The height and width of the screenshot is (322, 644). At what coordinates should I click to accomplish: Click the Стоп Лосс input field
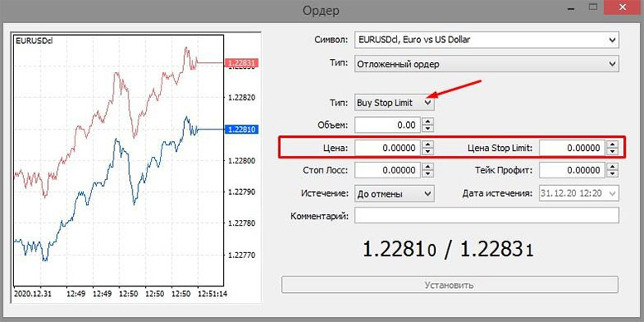pos(388,170)
